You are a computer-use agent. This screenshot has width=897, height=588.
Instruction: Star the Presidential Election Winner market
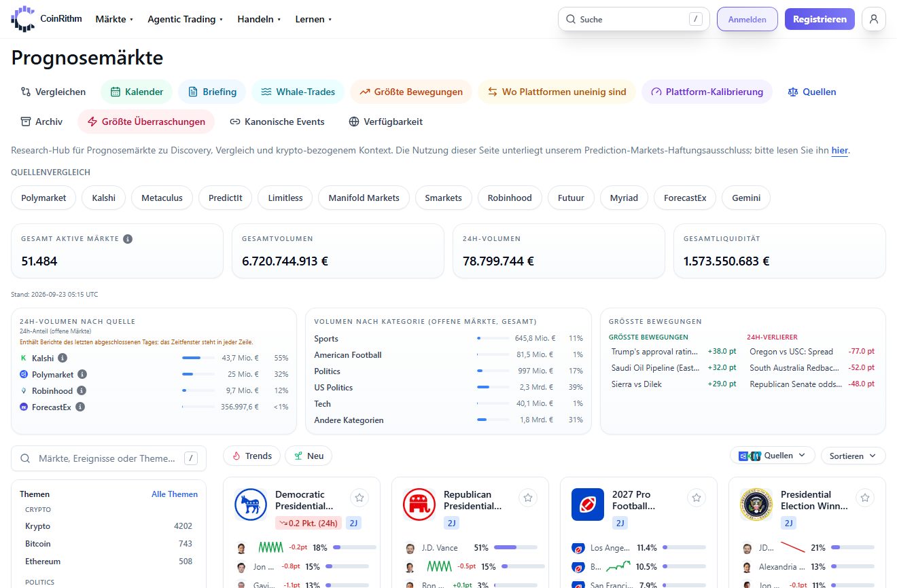coord(865,498)
